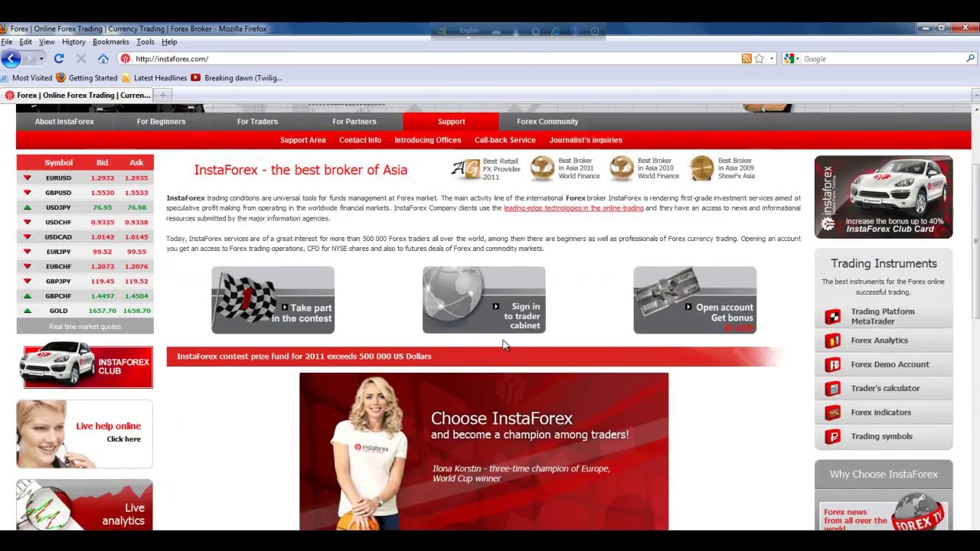Viewport: 980px width, 551px height.
Task: Open the Tools menu
Action: 145,42
